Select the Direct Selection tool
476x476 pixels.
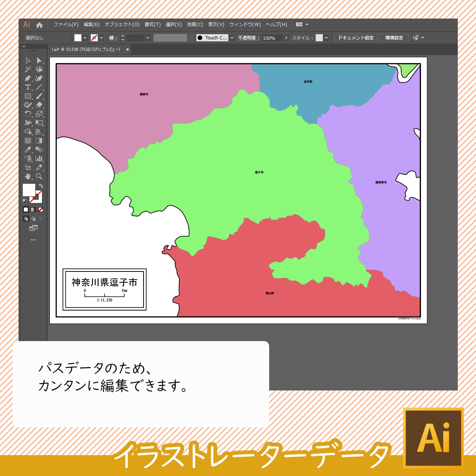[x=39, y=61]
